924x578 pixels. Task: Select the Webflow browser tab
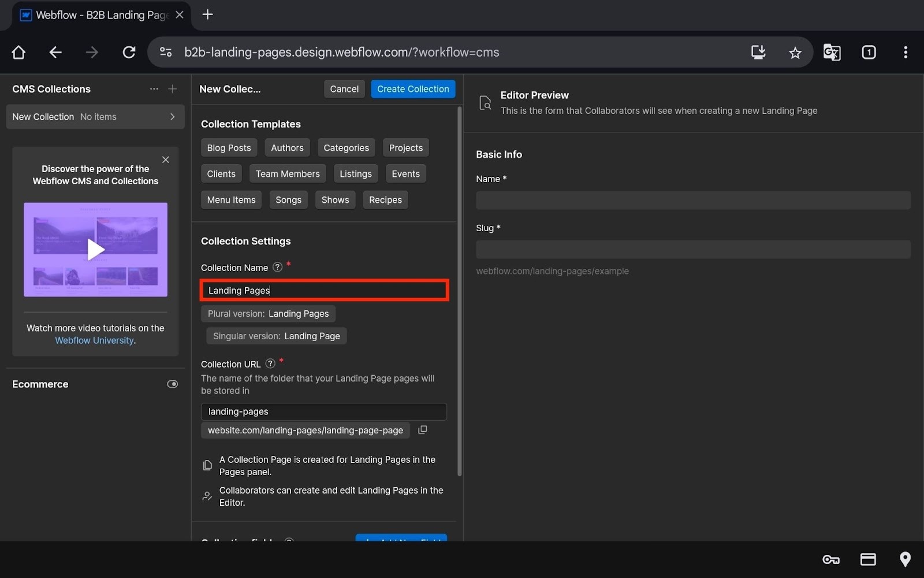[x=101, y=15]
